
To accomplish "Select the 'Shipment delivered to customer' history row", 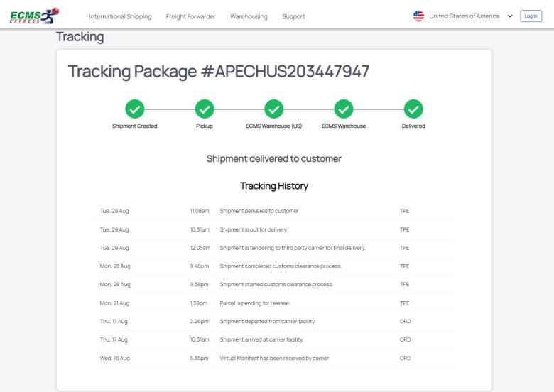I will [259, 211].
